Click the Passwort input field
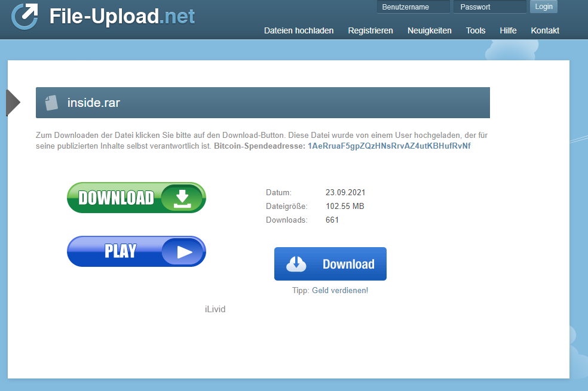Viewport: 588px width, 391px height. click(x=490, y=7)
